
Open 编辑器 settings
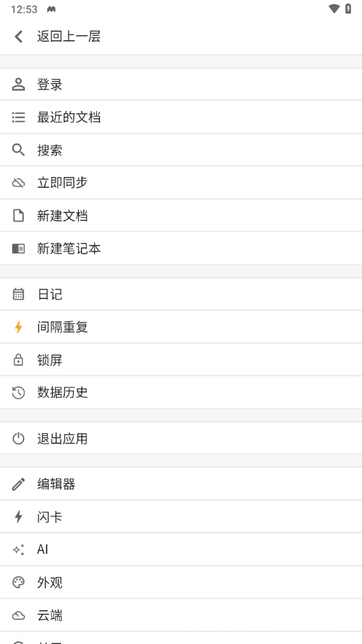[x=181, y=484]
